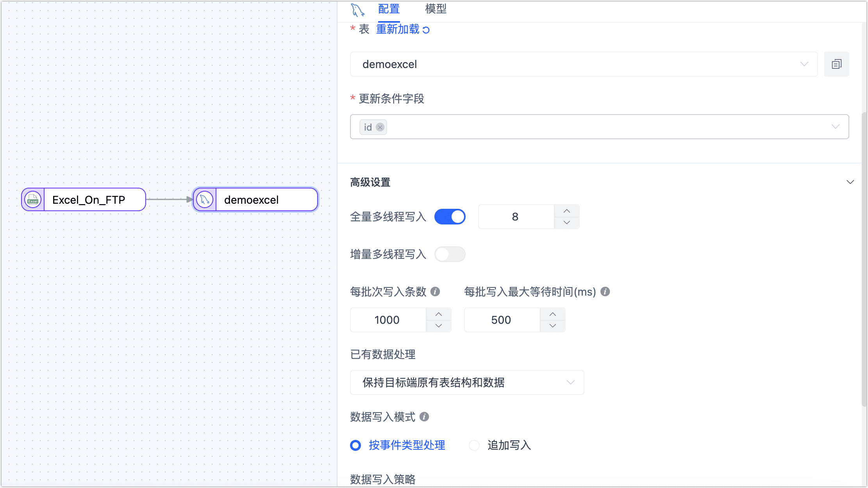Click the MySQL icon on the demoexcel node

pyautogui.click(x=204, y=199)
